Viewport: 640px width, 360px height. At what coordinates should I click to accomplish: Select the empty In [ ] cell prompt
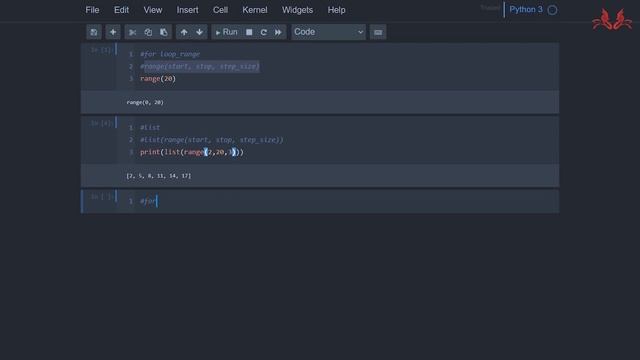(x=100, y=196)
